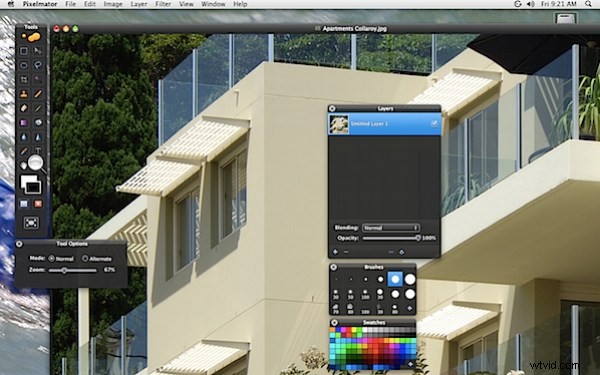The height and width of the screenshot is (375, 600).
Task: Toggle full screen mode icon in Tools palette
Action: tap(31, 223)
